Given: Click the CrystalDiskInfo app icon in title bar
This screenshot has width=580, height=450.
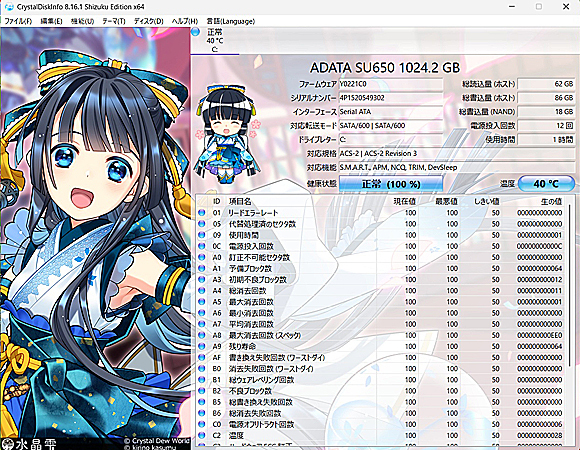Looking at the screenshot, I should pyautogui.click(x=9, y=7).
